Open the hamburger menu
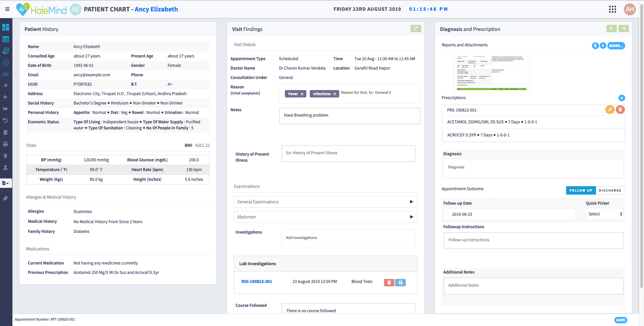Viewport: 644px width, 326px height. click(x=7, y=9)
